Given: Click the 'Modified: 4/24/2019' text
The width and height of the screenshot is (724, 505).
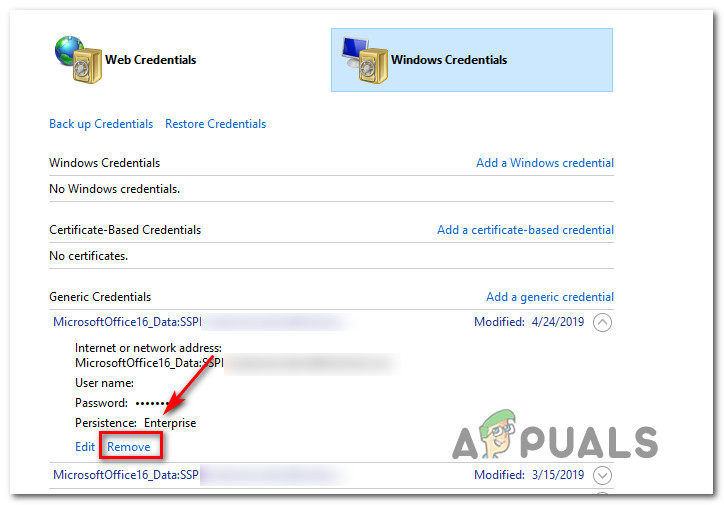Looking at the screenshot, I should click(529, 322).
